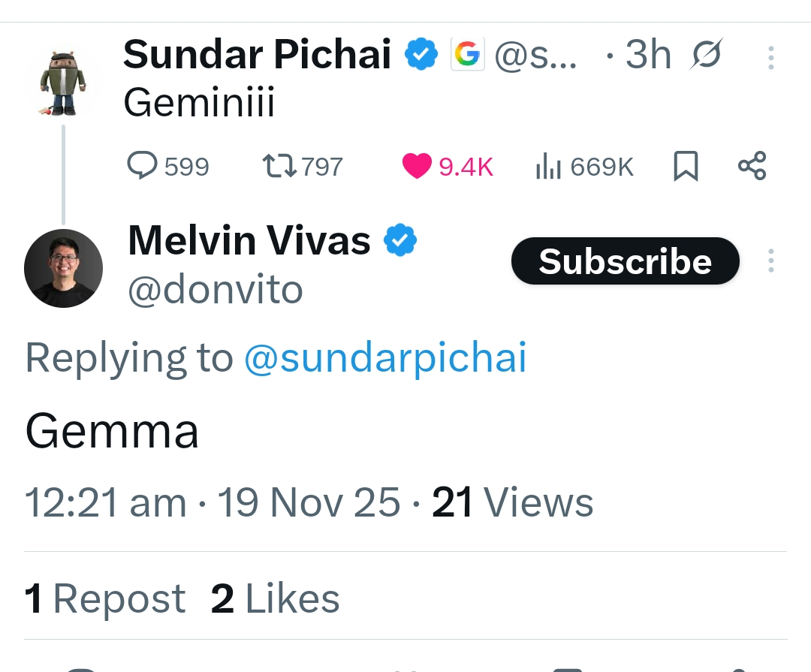Click Melvin Vivas's blue verified badge
Viewport: 811px width, 672px height.
(399, 240)
